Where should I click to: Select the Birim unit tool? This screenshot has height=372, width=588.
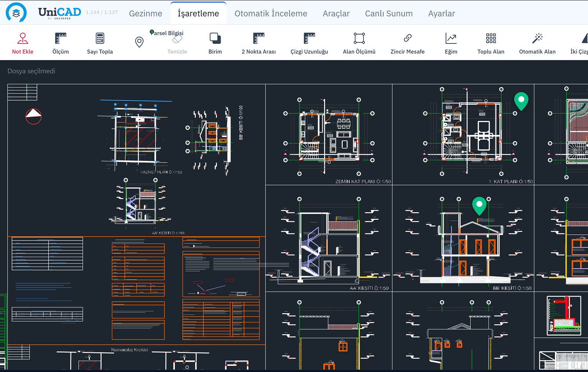click(215, 43)
